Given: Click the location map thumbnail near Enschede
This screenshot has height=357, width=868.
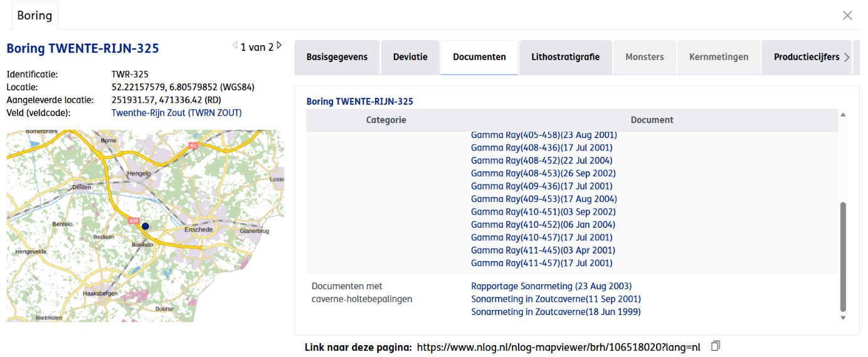Looking at the screenshot, I should (x=145, y=226).
